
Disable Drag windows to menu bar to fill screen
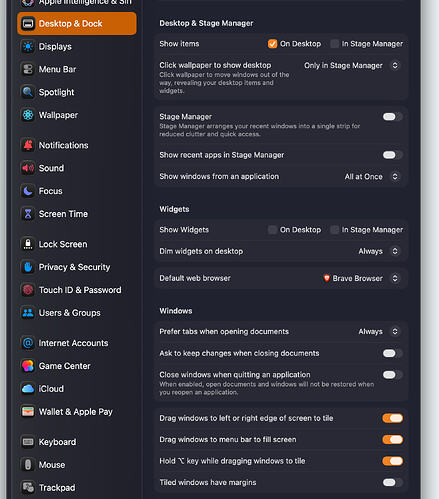tap(392, 440)
